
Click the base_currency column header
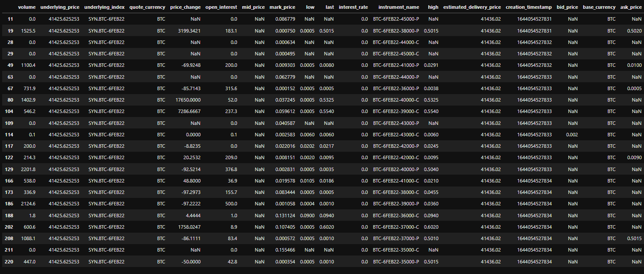pyautogui.click(x=599, y=7)
